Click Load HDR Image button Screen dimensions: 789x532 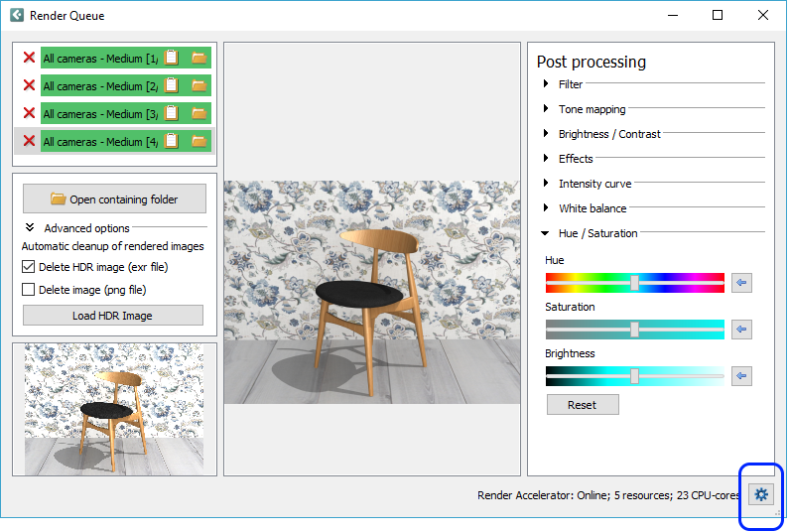coord(113,316)
